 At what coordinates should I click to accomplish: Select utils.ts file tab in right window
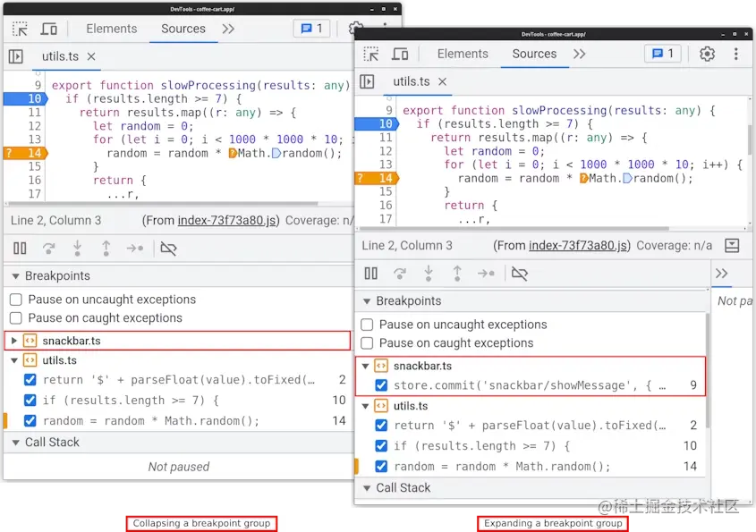coord(412,81)
